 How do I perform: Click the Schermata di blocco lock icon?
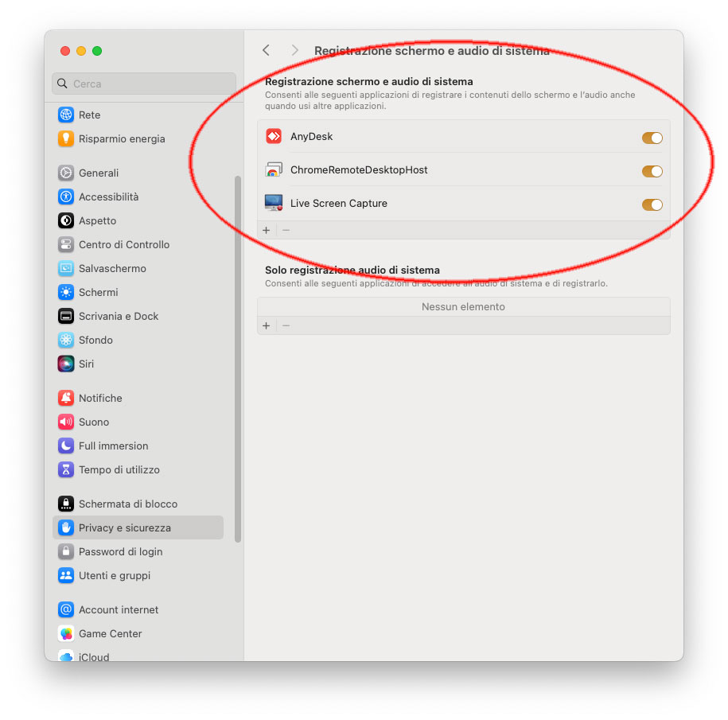click(66, 504)
